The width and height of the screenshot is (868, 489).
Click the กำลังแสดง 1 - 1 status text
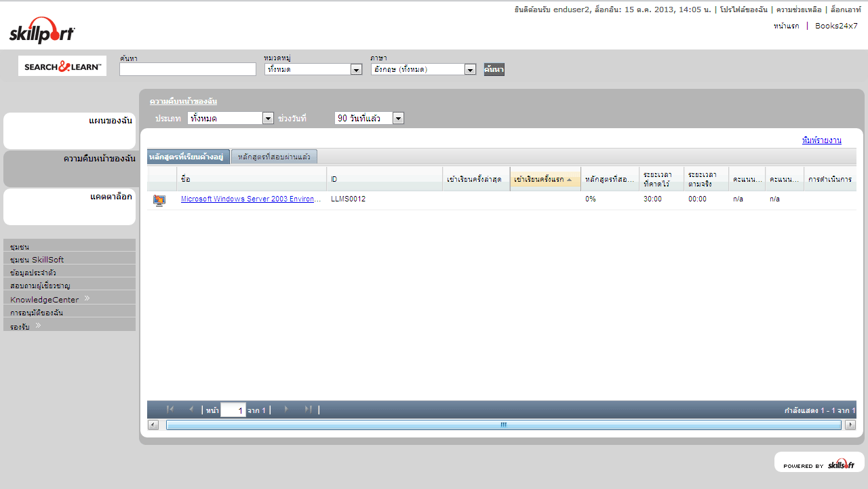click(x=820, y=410)
